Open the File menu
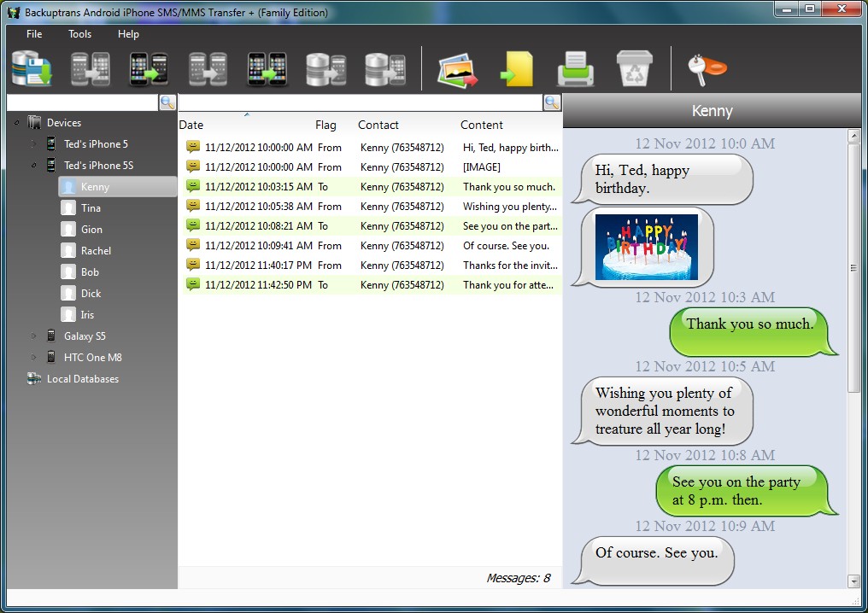Viewport: 868px width, 613px height. [34, 34]
